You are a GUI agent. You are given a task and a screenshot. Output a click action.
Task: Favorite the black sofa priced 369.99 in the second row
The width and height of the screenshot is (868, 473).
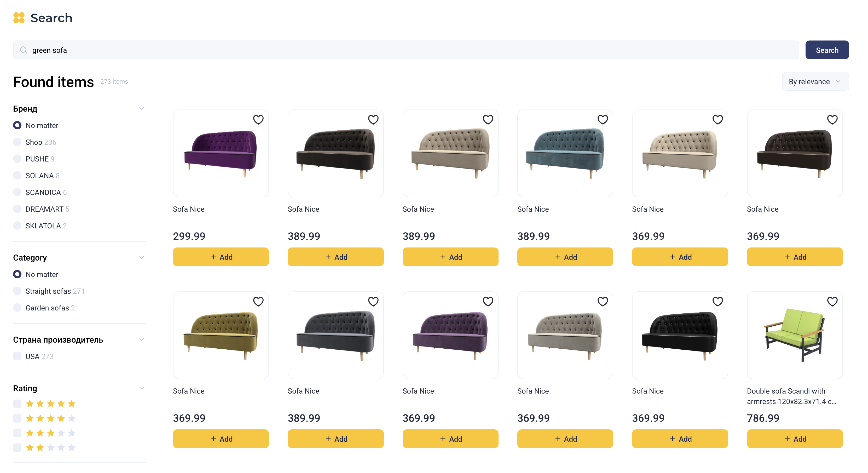[x=717, y=302]
